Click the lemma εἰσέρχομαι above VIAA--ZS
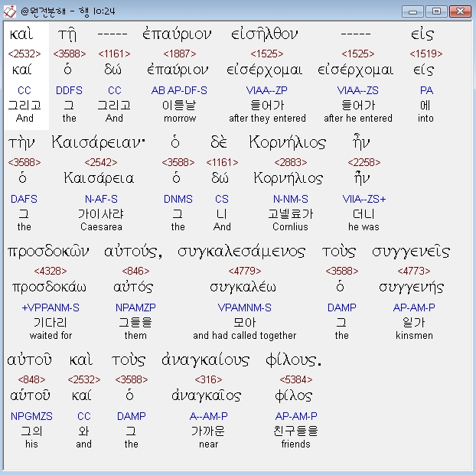 (355, 70)
